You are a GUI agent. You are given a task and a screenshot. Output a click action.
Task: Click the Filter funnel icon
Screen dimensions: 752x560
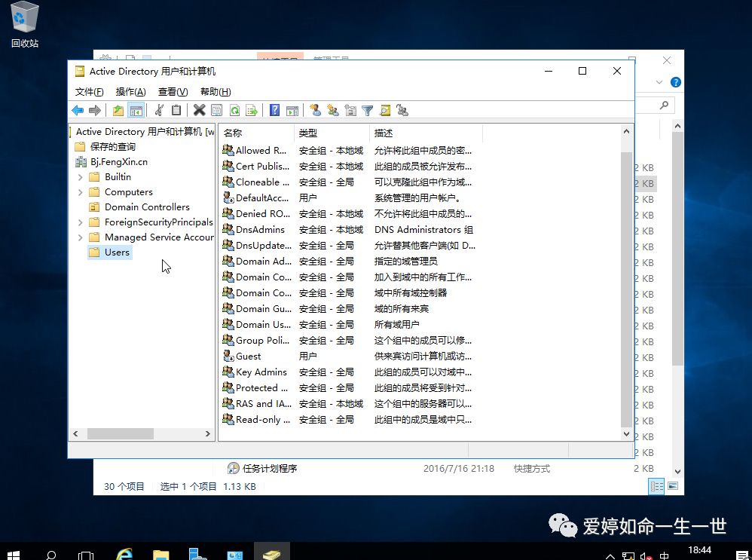click(x=368, y=110)
